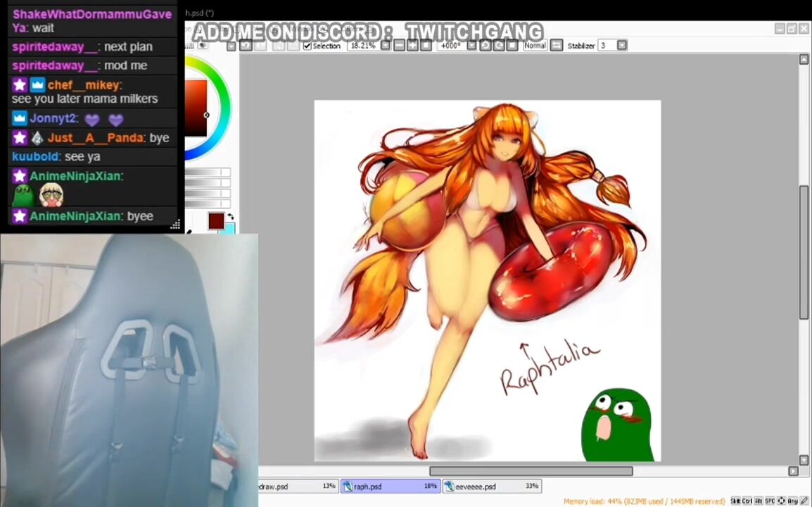Click the scroll right arrow
This screenshot has width=812, height=507.
pyautogui.click(x=794, y=470)
